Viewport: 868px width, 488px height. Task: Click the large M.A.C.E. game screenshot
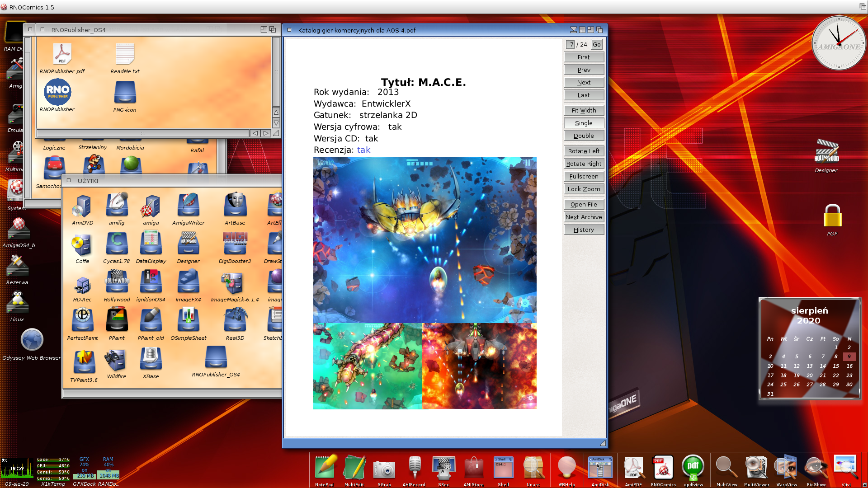point(425,240)
